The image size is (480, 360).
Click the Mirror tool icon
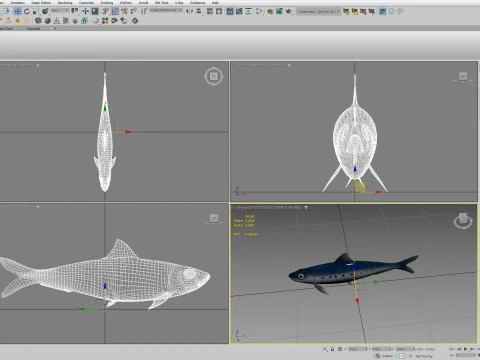pyautogui.click(x=189, y=11)
